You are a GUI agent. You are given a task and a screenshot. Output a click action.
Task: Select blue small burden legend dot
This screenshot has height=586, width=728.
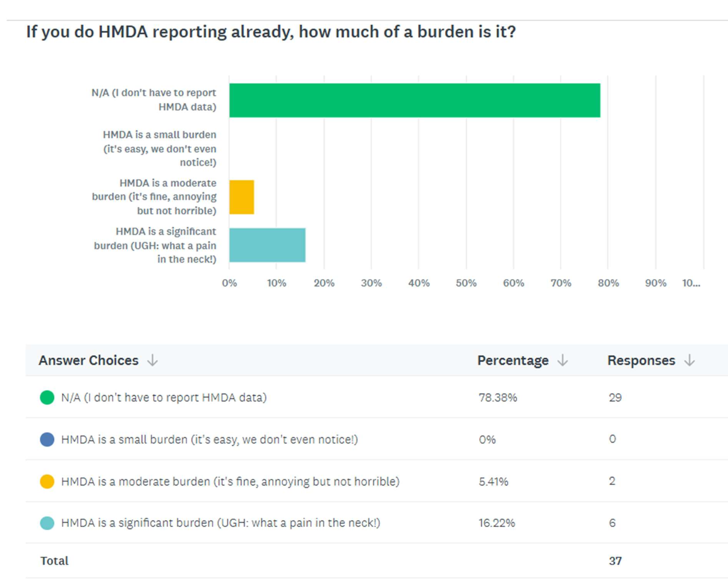tap(47, 440)
